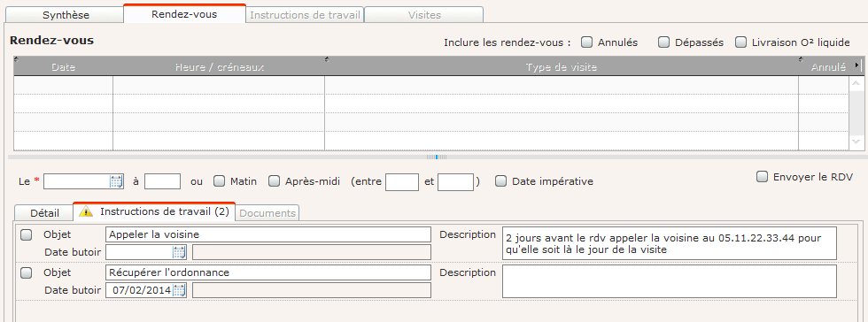Tick the Annulés checkbox

pos(586,42)
